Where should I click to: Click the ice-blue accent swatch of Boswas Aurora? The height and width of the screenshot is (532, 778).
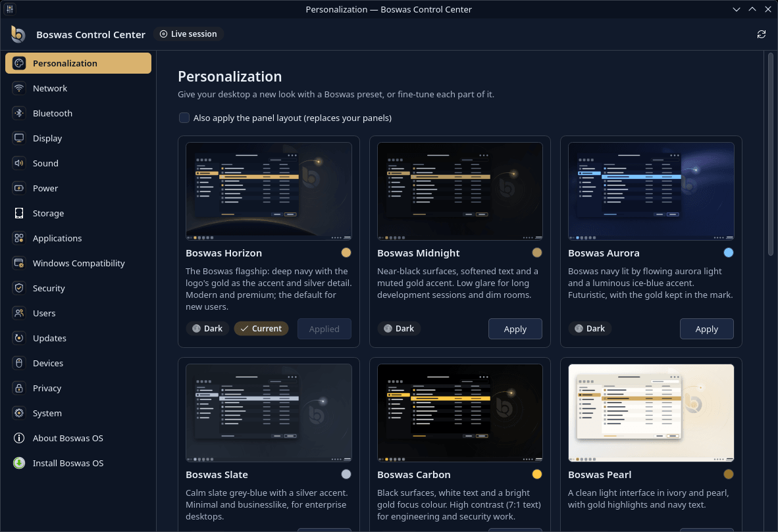click(x=729, y=253)
